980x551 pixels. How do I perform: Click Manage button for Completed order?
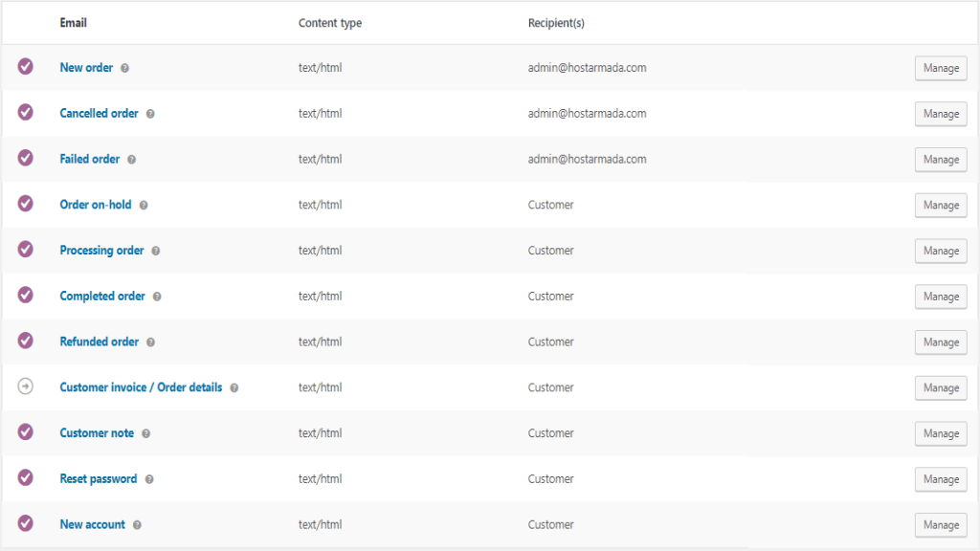pos(941,297)
